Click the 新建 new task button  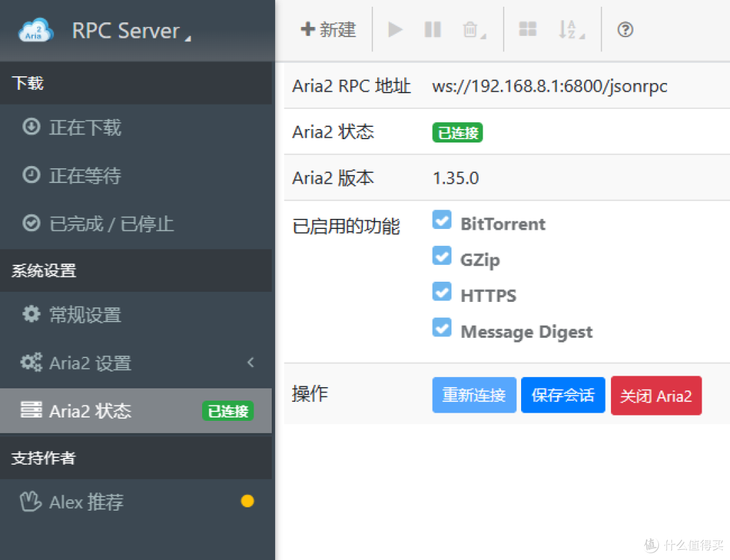coord(328,30)
